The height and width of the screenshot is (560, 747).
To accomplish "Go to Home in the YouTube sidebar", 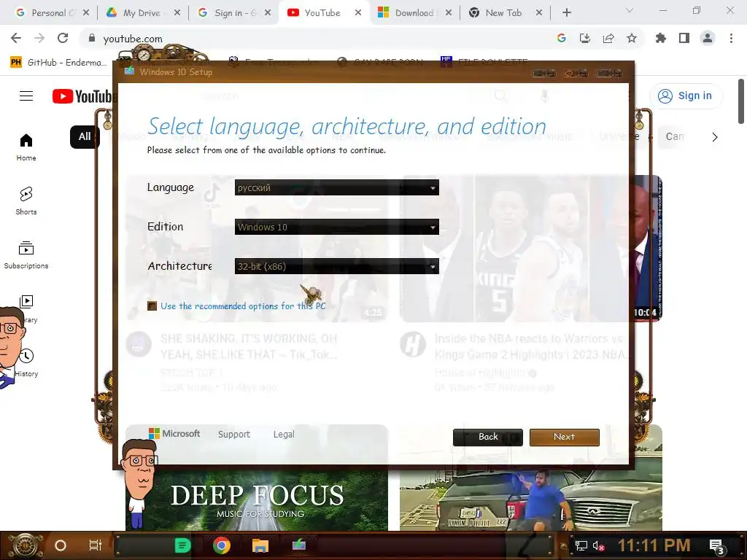I will click(26, 147).
